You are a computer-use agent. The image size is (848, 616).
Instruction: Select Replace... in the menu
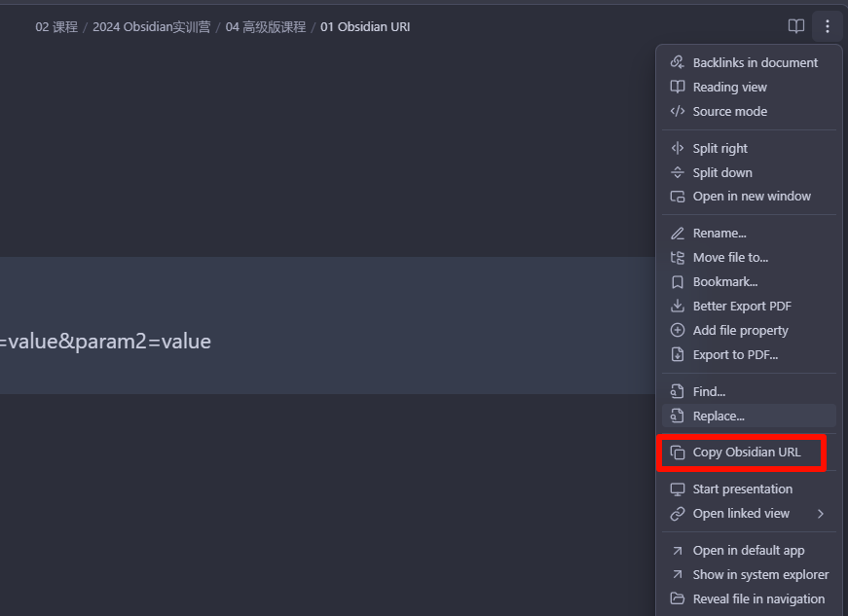point(749,417)
